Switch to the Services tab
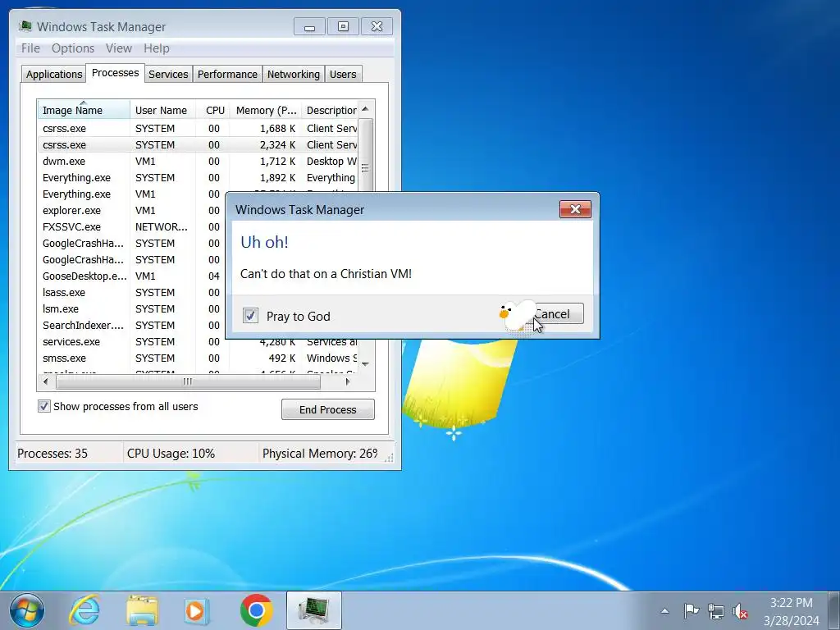This screenshot has width=840, height=630. (168, 74)
